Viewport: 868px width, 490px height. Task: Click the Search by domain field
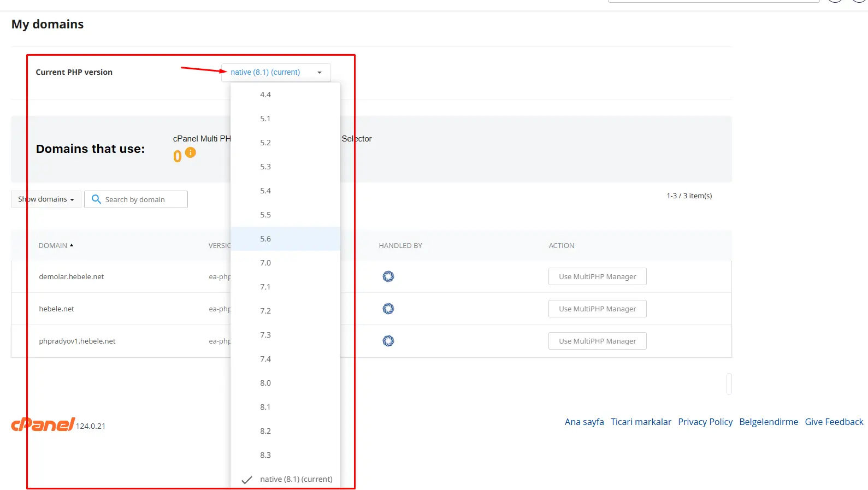tap(136, 199)
